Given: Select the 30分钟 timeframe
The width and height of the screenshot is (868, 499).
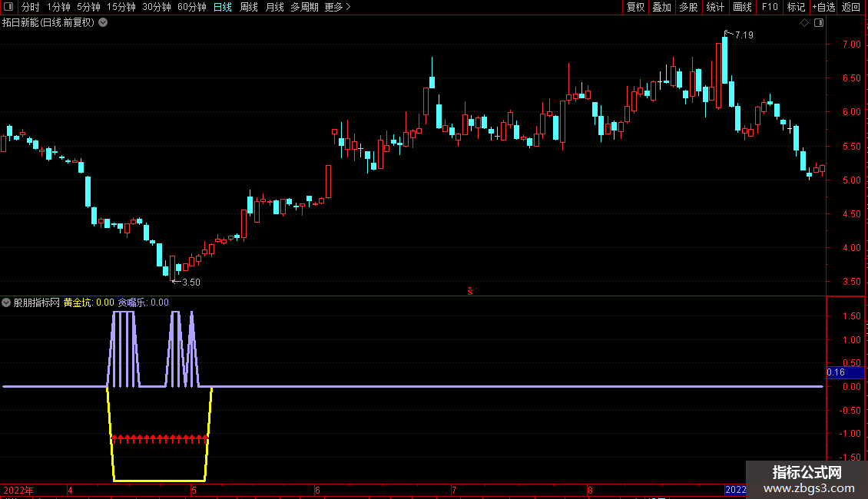Looking at the screenshot, I should pyautogui.click(x=156, y=7).
